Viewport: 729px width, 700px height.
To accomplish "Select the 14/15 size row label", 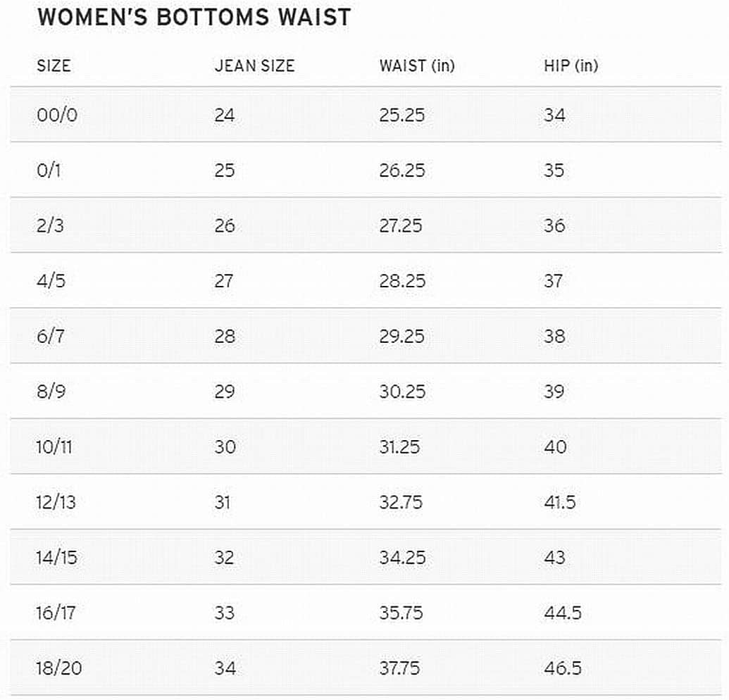I will coord(57,557).
